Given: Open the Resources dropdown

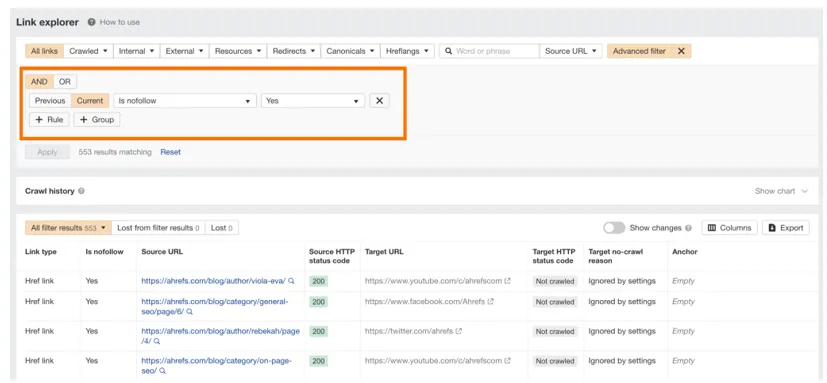Looking at the screenshot, I should click(238, 51).
